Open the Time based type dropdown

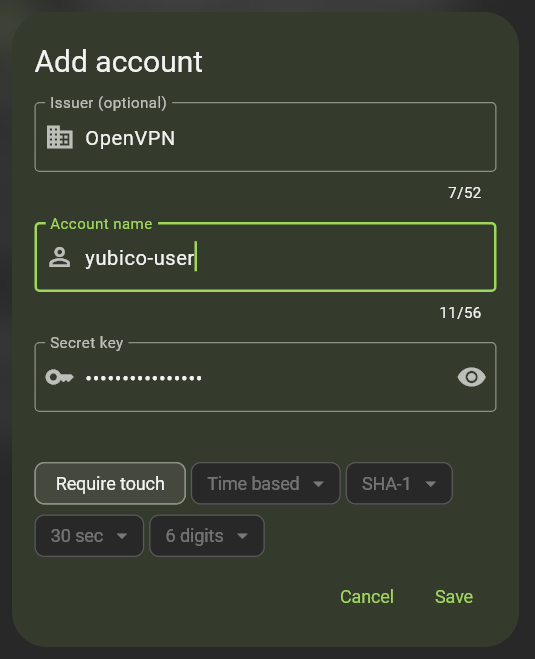click(266, 483)
